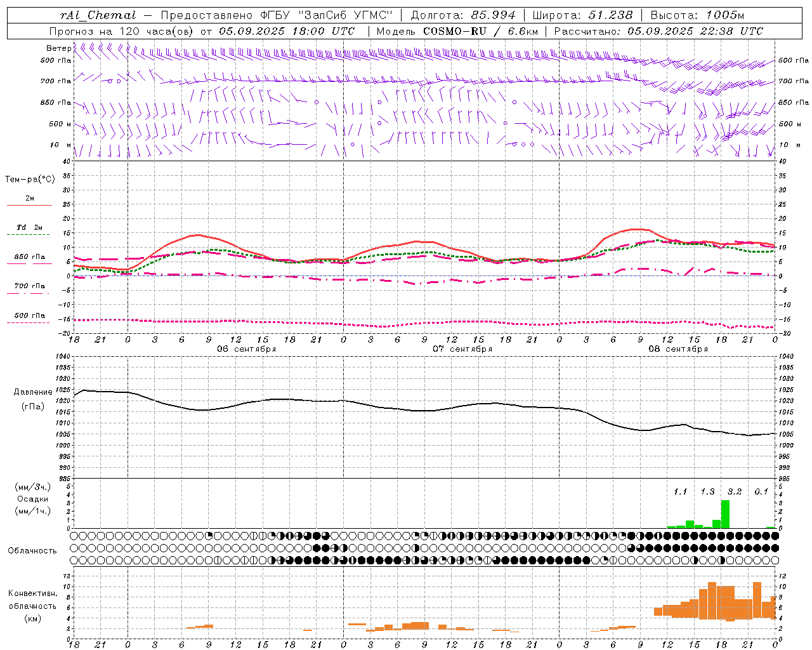Click the station name rAl_Chemal in header

coord(98,15)
